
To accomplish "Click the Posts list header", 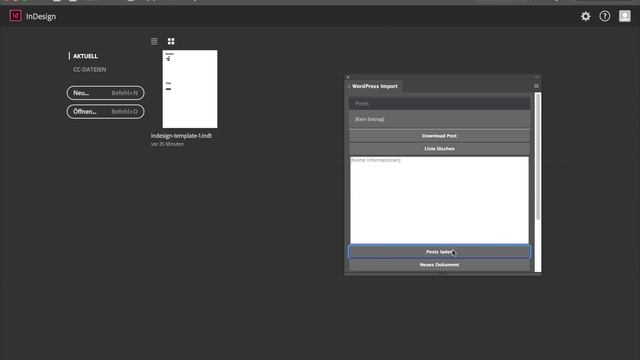I will coord(439,104).
